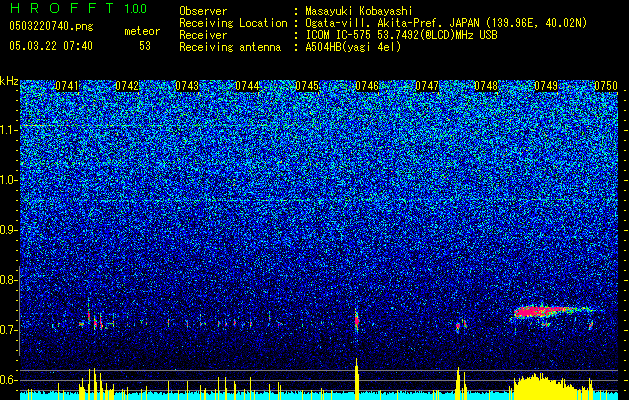Click the 0745 time marker
This screenshot has height=400, width=629.
click(307, 86)
